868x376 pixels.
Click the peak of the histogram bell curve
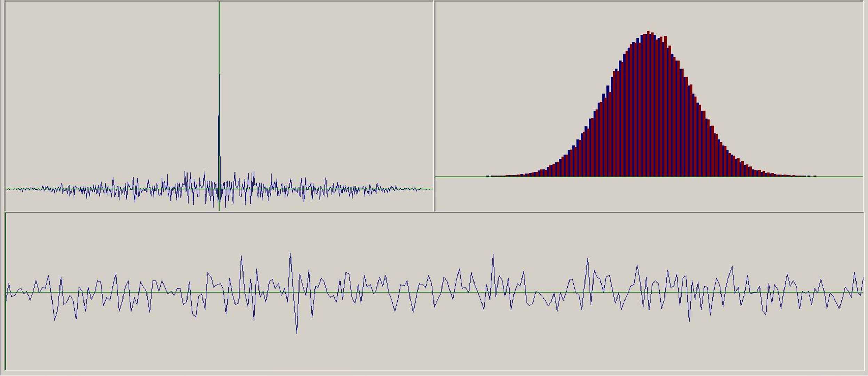648,33
